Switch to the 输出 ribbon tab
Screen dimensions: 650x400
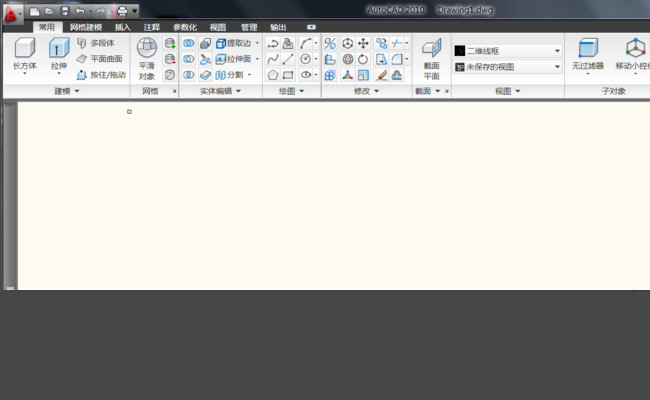tap(278, 27)
